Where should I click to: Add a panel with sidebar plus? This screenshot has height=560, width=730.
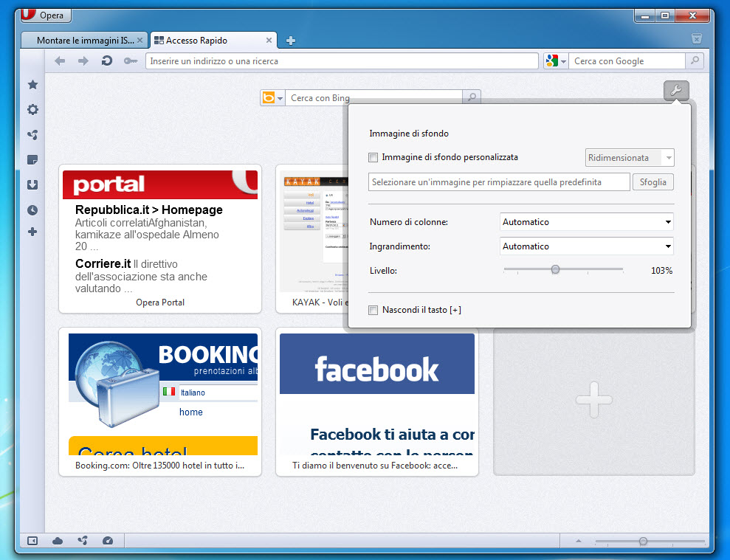[x=32, y=232]
